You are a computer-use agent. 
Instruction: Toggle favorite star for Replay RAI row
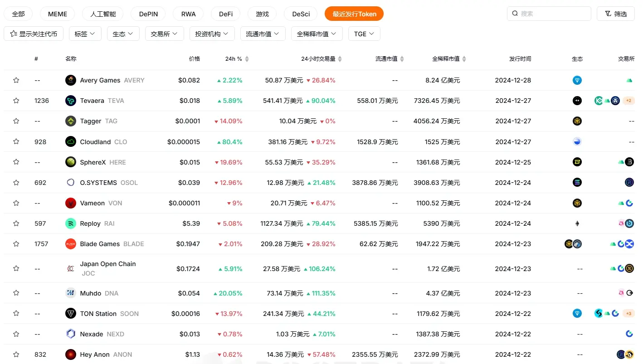(16, 223)
